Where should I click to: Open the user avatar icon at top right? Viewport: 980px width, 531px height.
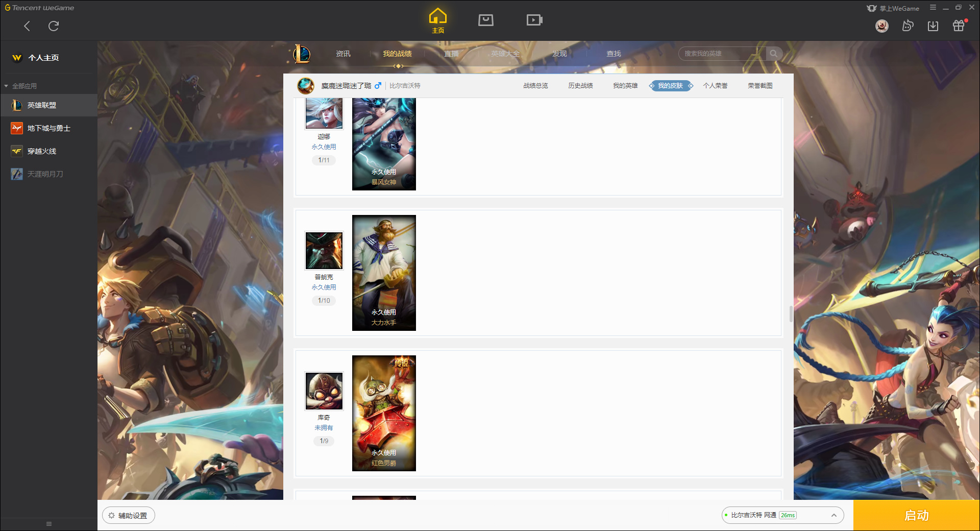[x=882, y=26]
